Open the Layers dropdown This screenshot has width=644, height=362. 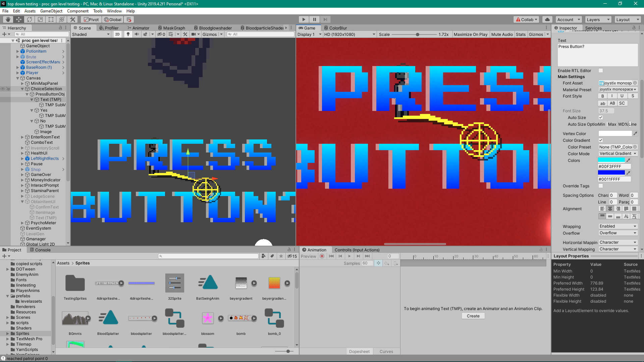tap(598, 19)
